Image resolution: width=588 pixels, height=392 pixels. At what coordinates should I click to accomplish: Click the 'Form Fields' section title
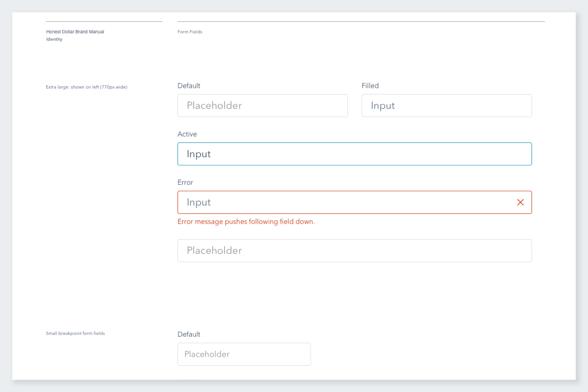click(x=190, y=32)
